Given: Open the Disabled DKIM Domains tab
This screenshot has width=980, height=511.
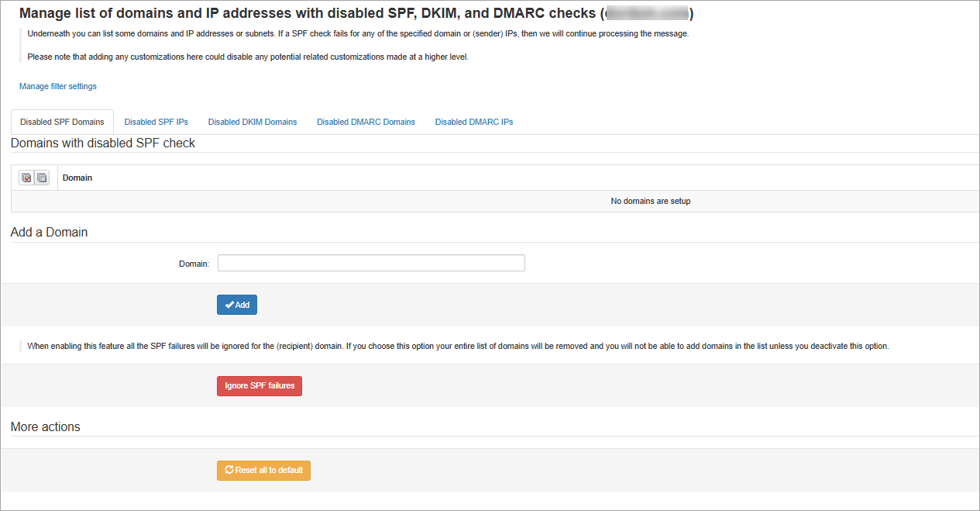Looking at the screenshot, I should tap(253, 122).
